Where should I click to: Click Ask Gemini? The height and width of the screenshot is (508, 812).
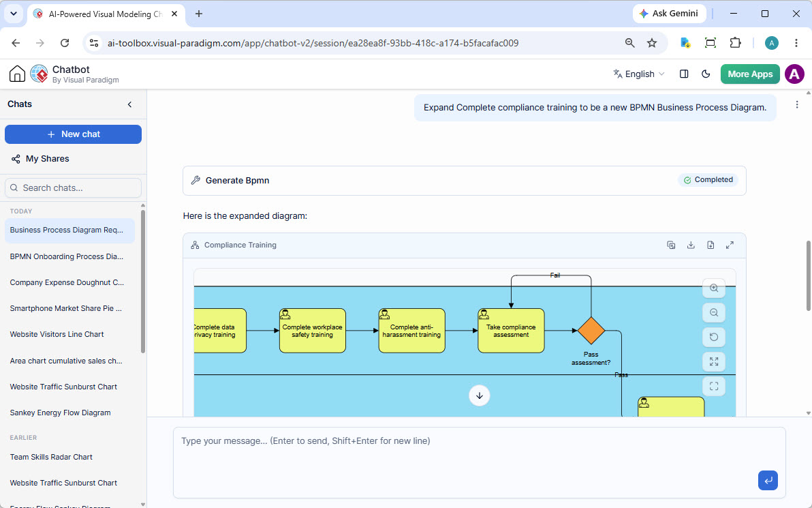[668, 14]
